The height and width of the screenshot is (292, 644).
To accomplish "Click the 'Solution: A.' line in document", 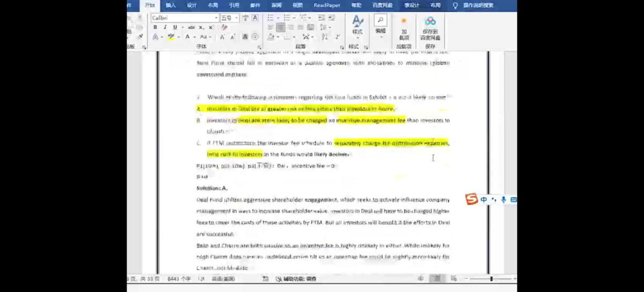I will pos(212,188).
